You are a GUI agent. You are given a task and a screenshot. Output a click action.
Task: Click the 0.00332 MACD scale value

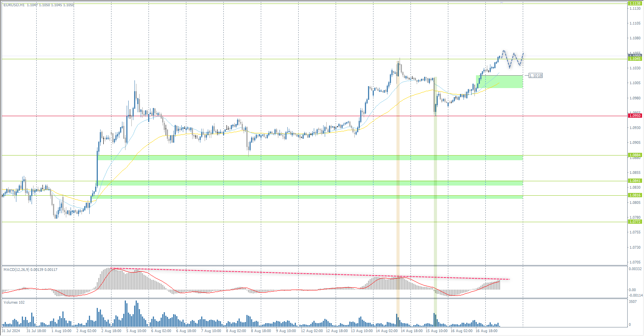pos(635,269)
